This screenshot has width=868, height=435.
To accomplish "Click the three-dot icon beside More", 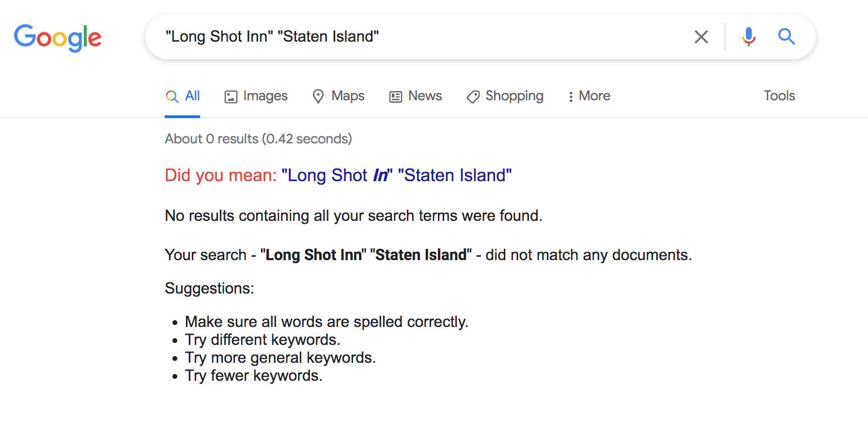I will click(571, 97).
